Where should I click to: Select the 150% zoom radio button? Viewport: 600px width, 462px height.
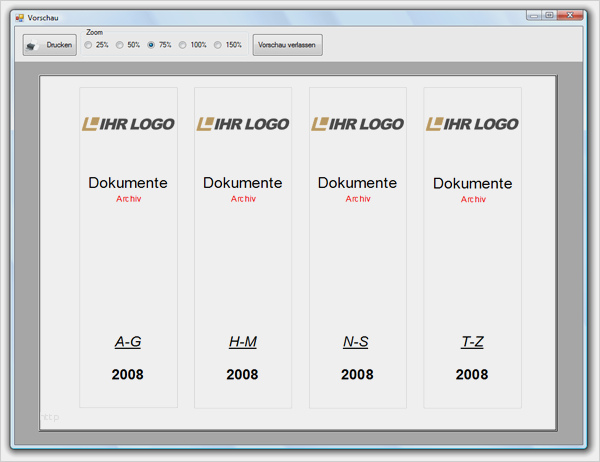coord(218,45)
